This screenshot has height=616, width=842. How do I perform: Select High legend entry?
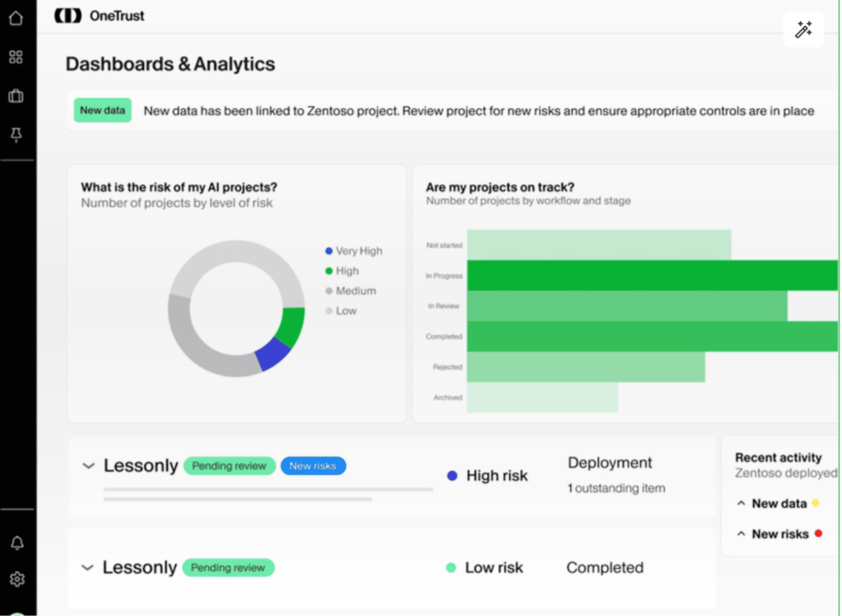pos(342,271)
